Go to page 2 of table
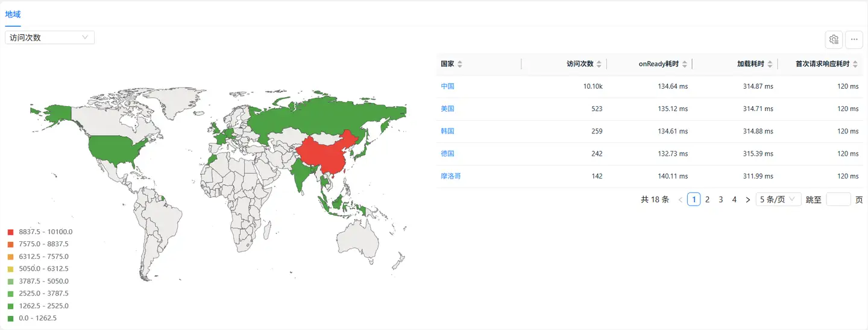This screenshot has width=868, height=330. pyautogui.click(x=708, y=200)
